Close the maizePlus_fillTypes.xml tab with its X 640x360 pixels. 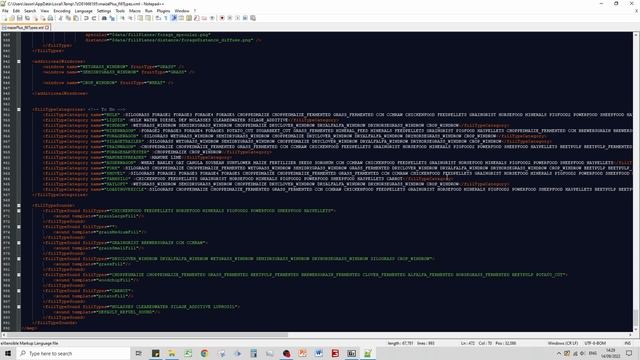47,27
